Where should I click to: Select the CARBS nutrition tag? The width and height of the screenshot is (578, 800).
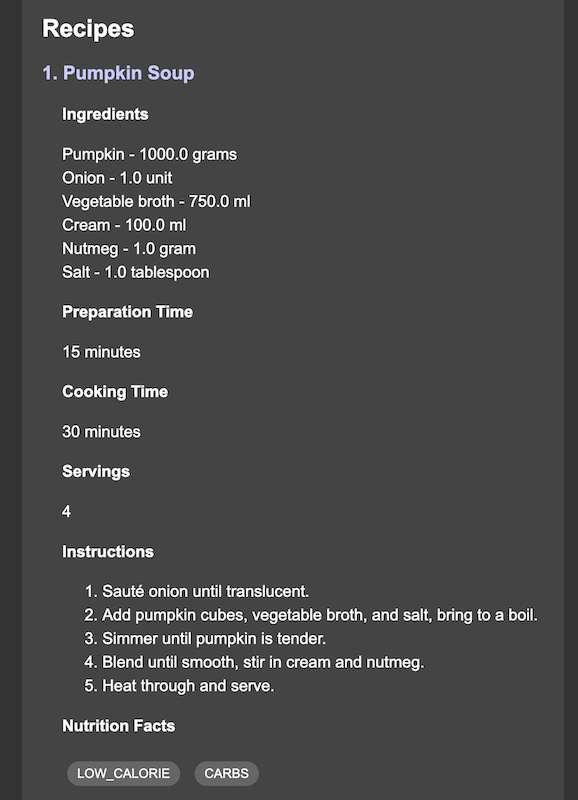[227, 773]
